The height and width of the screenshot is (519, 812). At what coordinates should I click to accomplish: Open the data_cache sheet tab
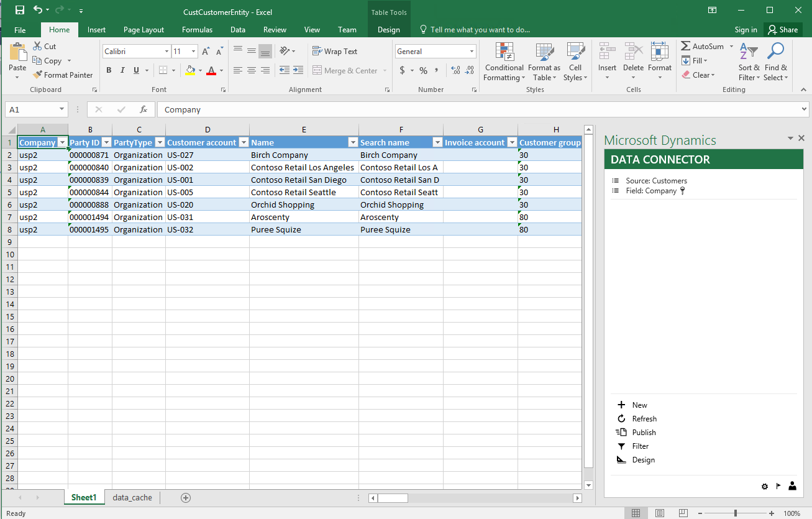(x=132, y=497)
